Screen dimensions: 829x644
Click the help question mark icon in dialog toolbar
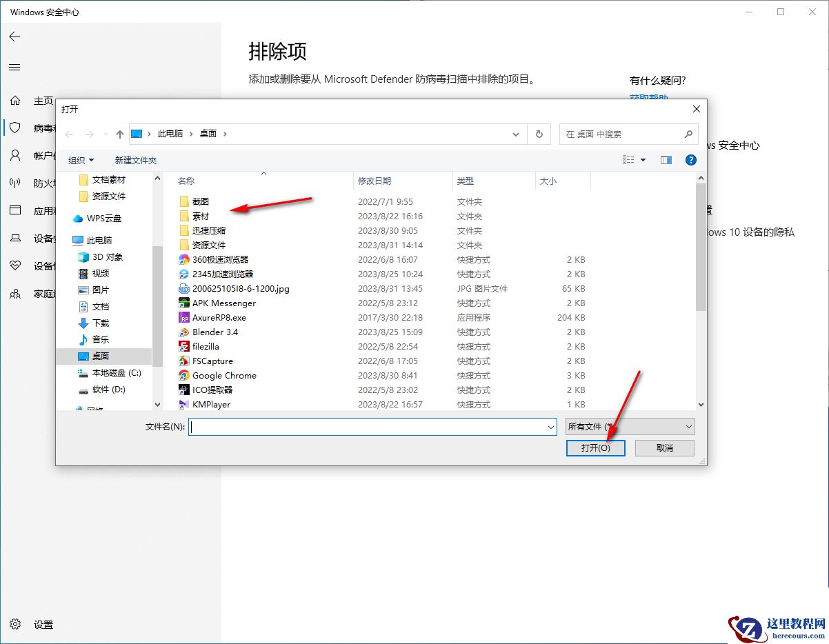click(690, 160)
